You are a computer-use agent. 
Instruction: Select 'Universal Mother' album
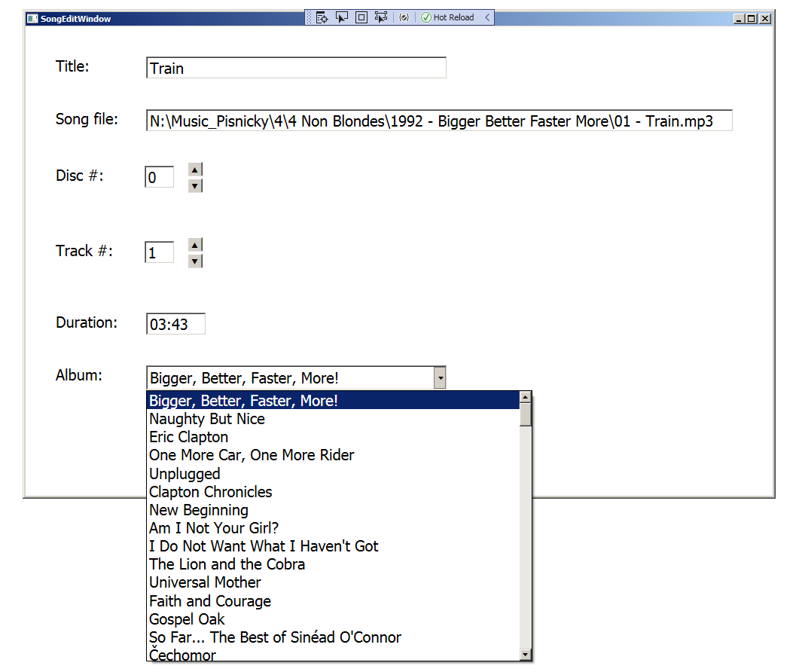point(334,583)
